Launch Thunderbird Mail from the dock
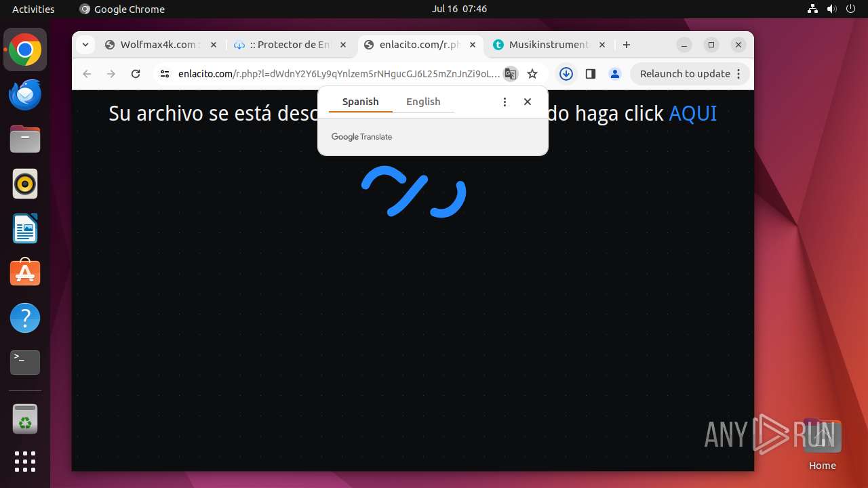The width and height of the screenshot is (868, 488). click(x=25, y=94)
